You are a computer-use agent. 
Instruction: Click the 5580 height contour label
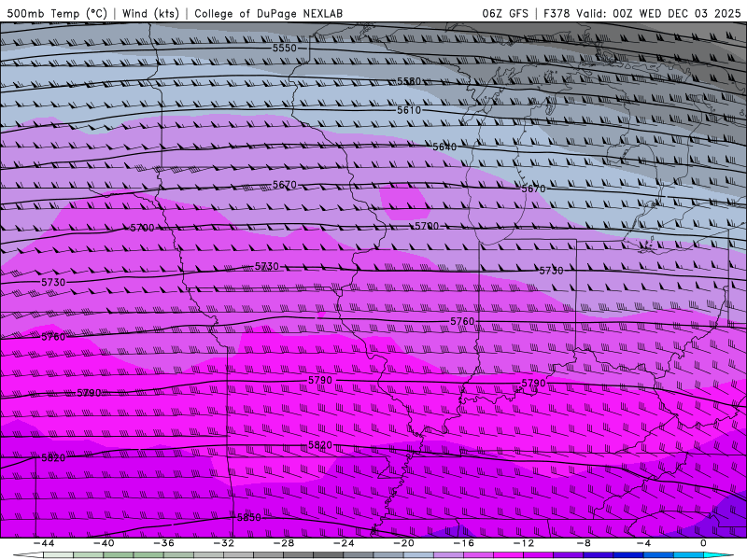click(x=409, y=81)
